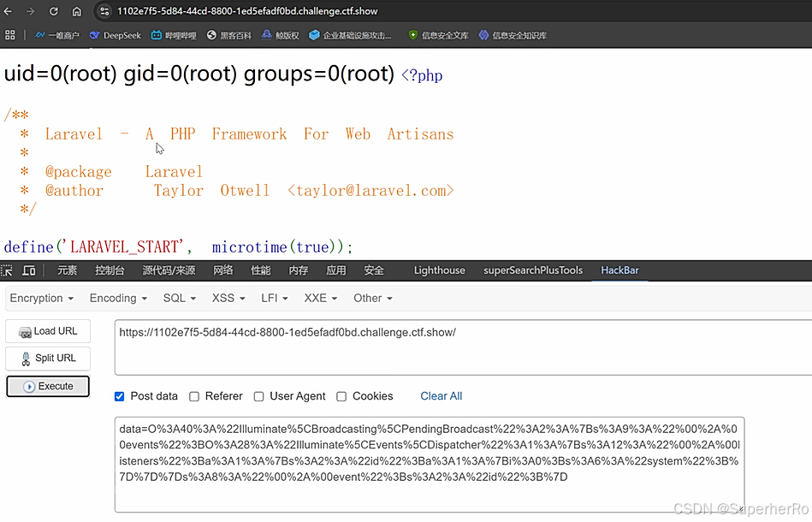Expand the Encryption dropdown menu

point(41,299)
